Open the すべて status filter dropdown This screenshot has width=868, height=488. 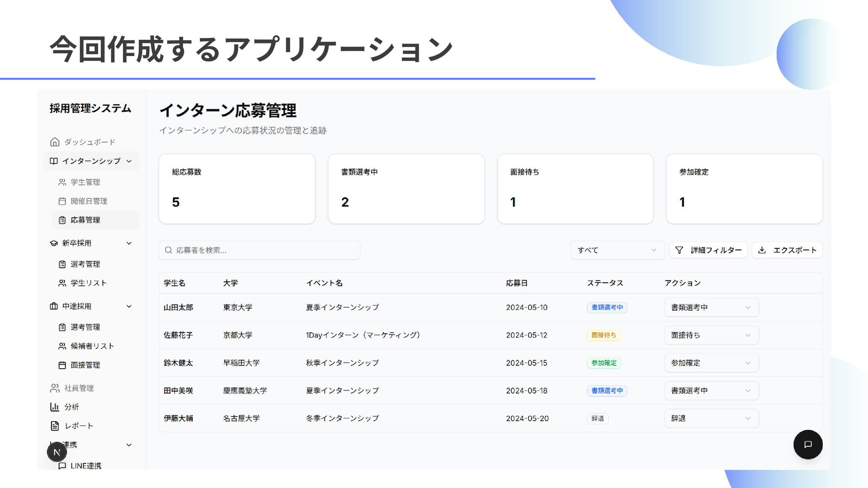617,250
